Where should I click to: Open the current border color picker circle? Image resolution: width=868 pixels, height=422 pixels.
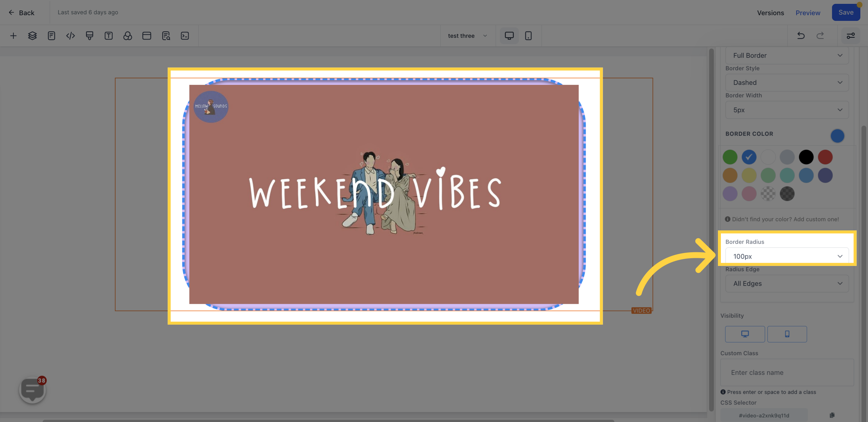(x=837, y=136)
